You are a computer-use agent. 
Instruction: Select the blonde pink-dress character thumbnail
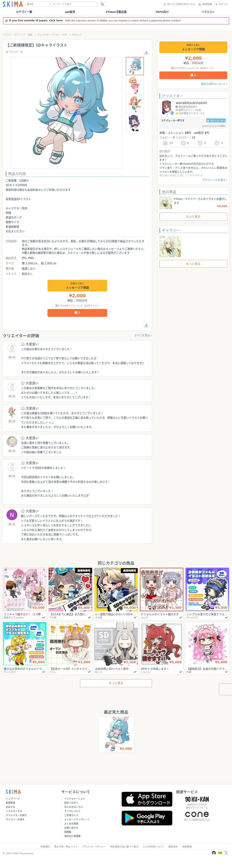point(134,85)
